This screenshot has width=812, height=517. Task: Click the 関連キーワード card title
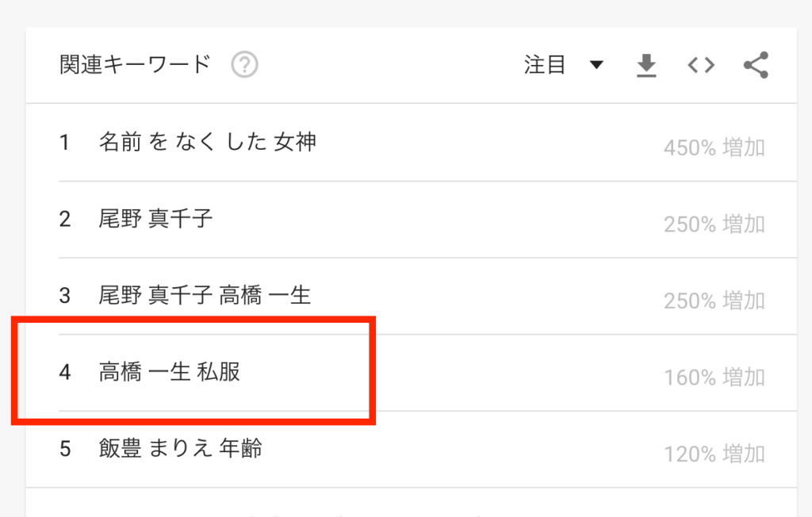pyautogui.click(x=135, y=65)
